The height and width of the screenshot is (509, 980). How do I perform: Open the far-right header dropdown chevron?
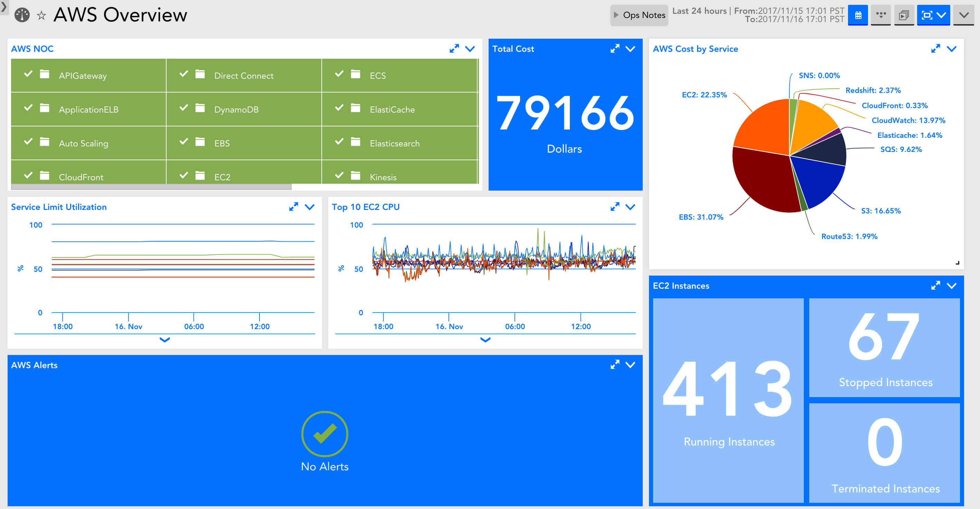[964, 15]
